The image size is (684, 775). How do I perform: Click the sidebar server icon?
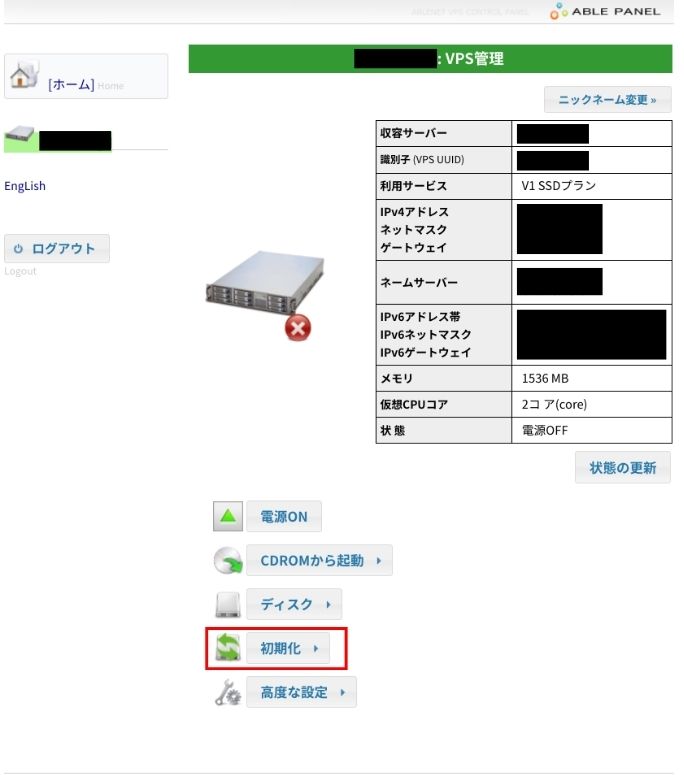(20, 134)
